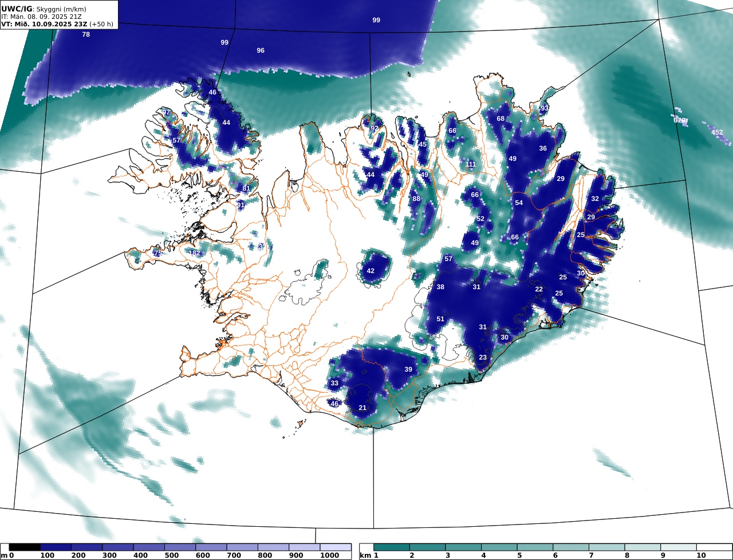Click the value '39' in south Iceland
This screenshot has width=733, height=560.
pyautogui.click(x=408, y=369)
